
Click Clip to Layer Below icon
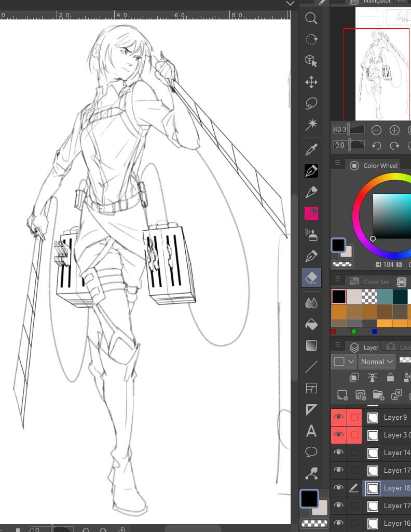[354, 377]
